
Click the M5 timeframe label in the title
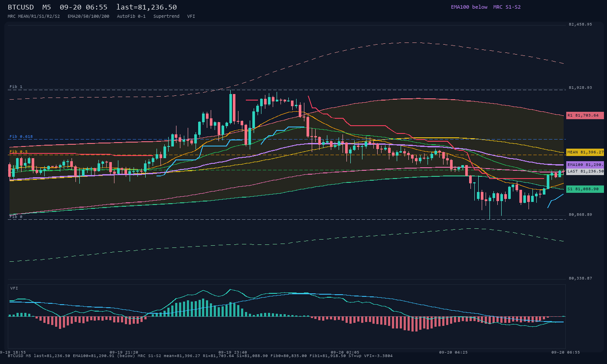46,7
